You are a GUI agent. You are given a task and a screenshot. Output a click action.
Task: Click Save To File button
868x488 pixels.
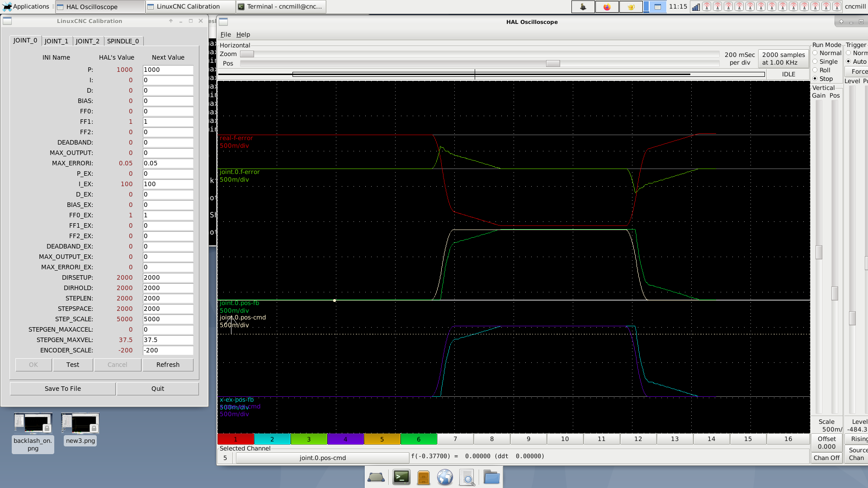pos(63,389)
